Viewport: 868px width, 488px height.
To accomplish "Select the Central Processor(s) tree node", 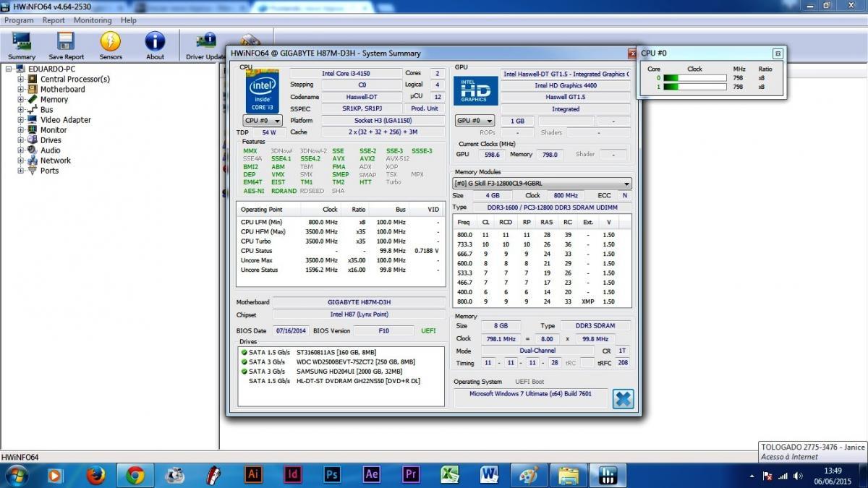I will point(75,80).
